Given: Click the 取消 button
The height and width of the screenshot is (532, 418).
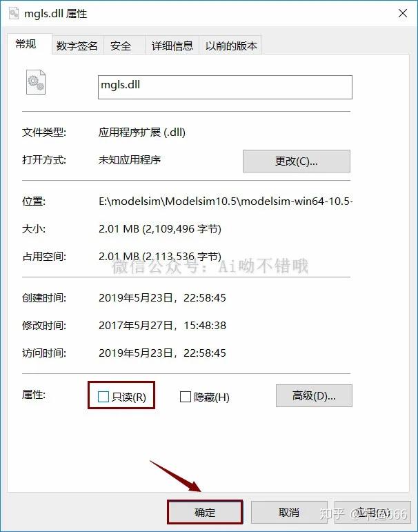Looking at the screenshot, I should point(289,511).
